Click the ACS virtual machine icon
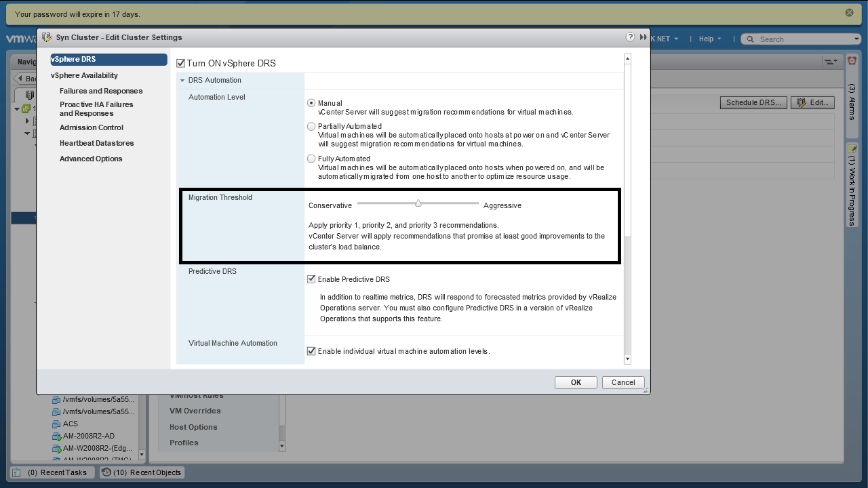868x488 pixels. [56, 424]
